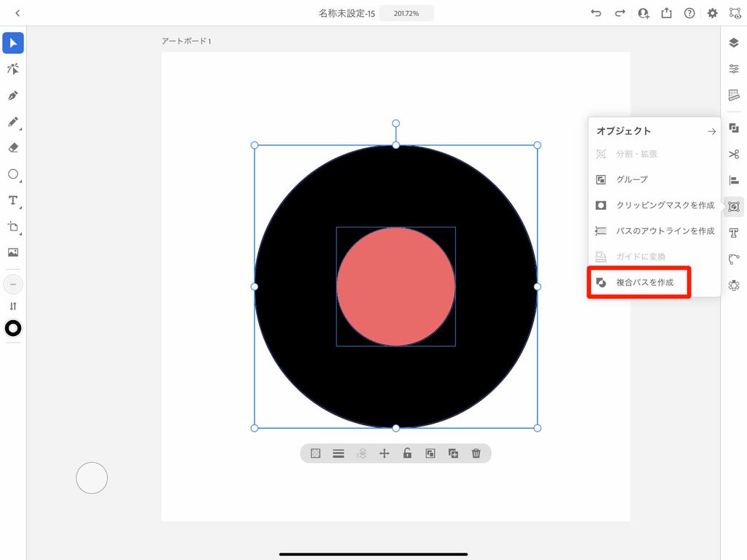
Task: Open the Path panel
Action: pyautogui.click(x=734, y=259)
